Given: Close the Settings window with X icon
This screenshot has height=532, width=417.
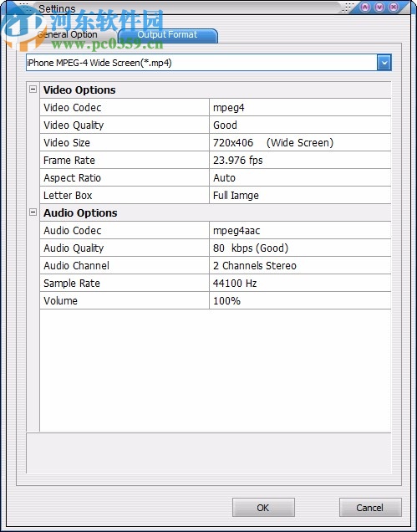Looking at the screenshot, I should coord(394,7).
